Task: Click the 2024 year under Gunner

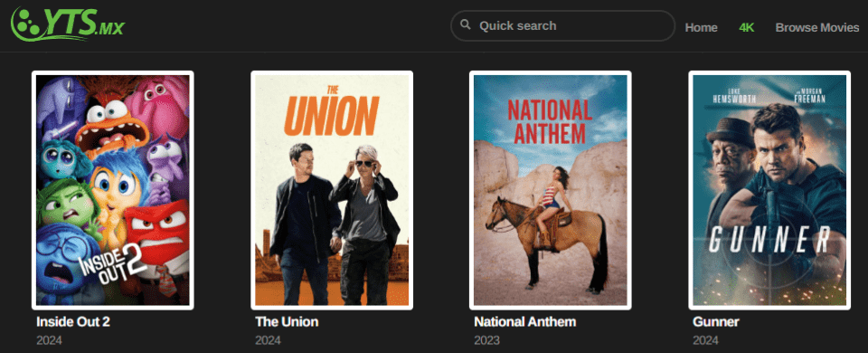Action: click(706, 339)
